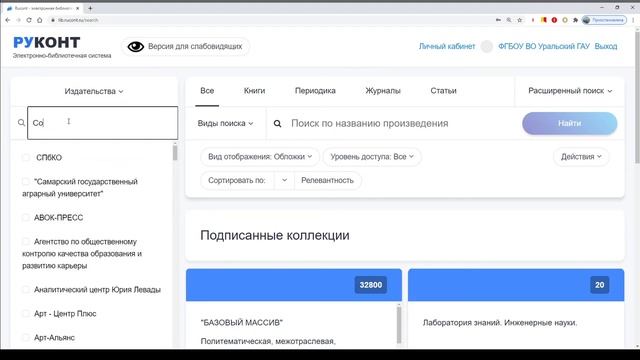Viewport: 640px width, 360px height.
Task: Click the 32800 count badge
Action: [x=371, y=285]
